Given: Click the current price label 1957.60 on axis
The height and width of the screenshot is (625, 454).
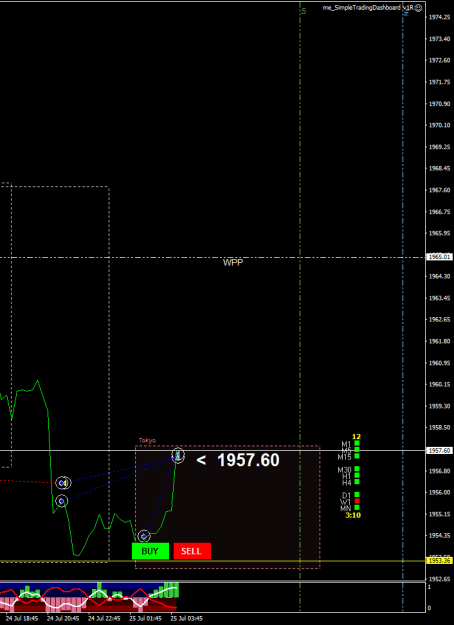Looking at the screenshot, I should tap(440, 450).
